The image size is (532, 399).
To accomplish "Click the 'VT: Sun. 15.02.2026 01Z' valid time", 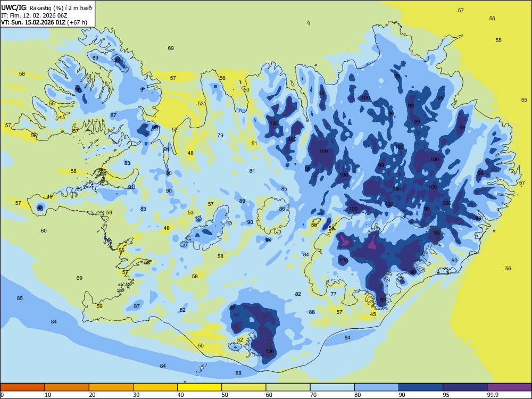I will pyautogui.click(x=33, y=22).
